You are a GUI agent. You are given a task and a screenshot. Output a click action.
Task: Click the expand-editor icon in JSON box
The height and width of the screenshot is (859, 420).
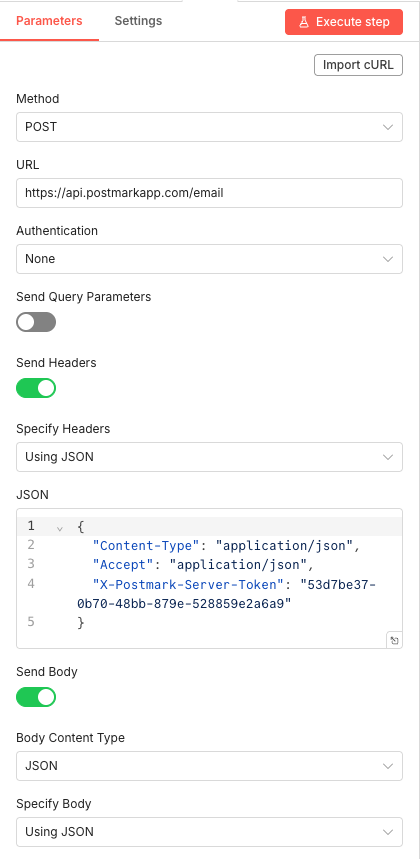(x=394, y=640)
